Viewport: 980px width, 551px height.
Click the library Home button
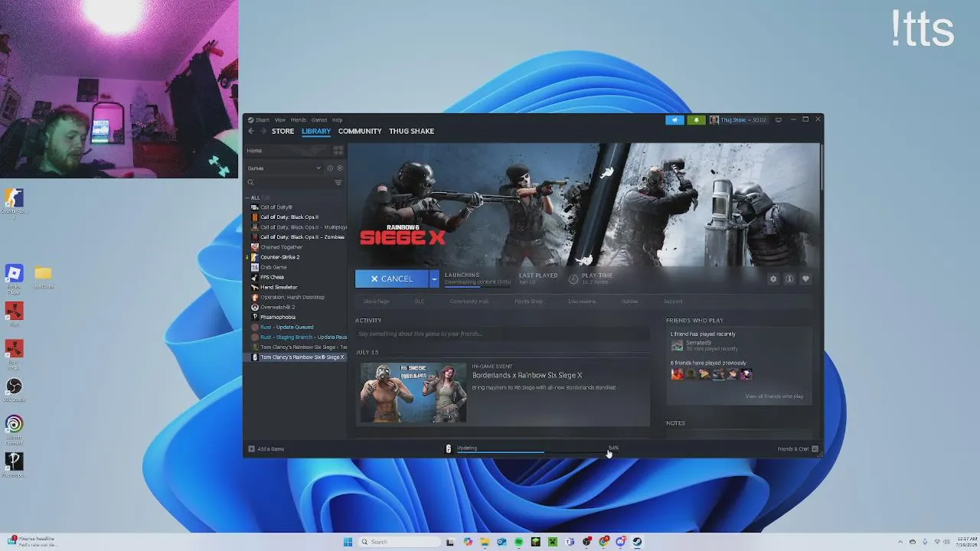287,151
